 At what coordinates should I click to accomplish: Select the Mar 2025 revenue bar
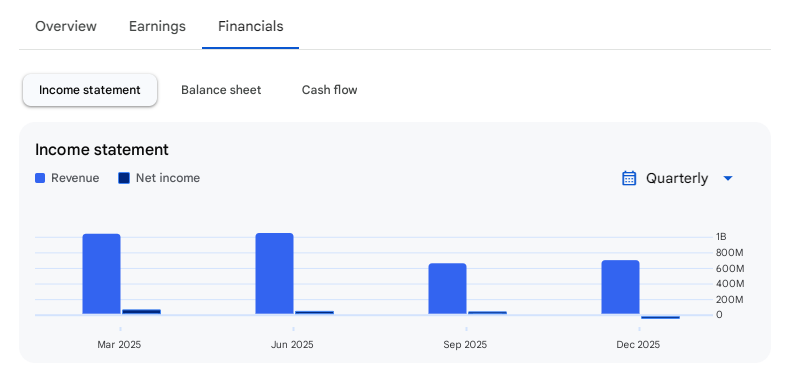click(101, 274)
